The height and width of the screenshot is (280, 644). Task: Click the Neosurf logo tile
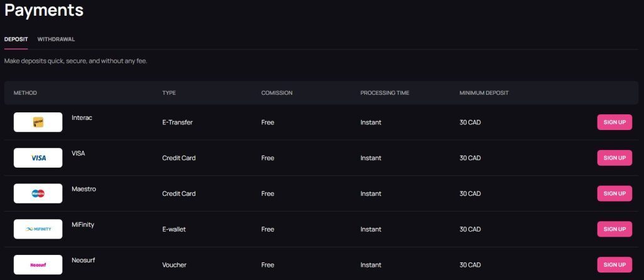coord(38,265)
